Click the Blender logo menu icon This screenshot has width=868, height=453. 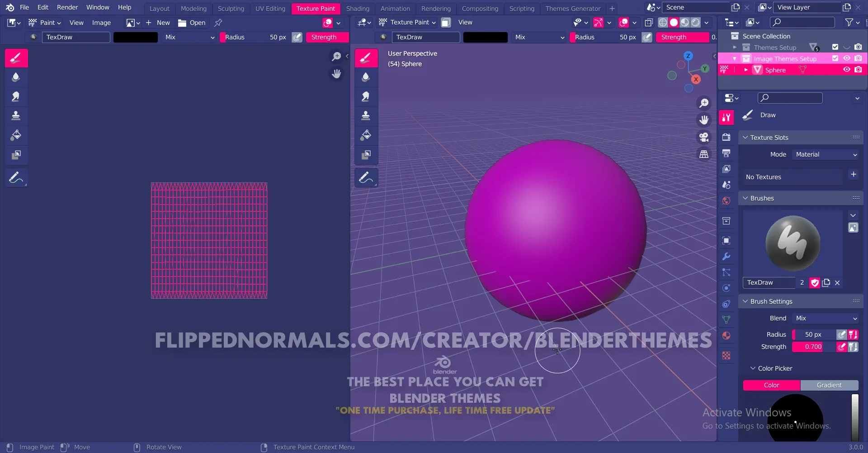tap(10, 7)
